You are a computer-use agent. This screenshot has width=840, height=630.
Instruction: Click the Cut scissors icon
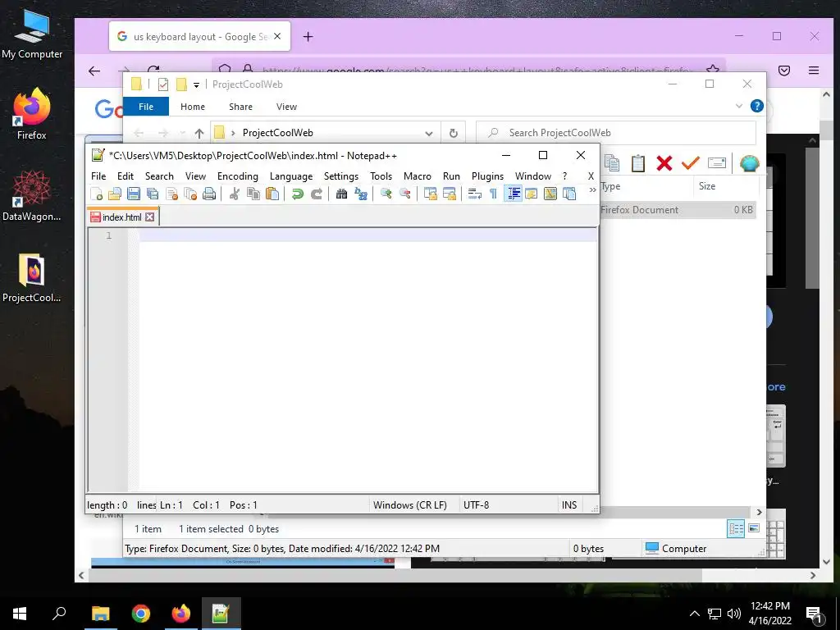tap(234, 194)
